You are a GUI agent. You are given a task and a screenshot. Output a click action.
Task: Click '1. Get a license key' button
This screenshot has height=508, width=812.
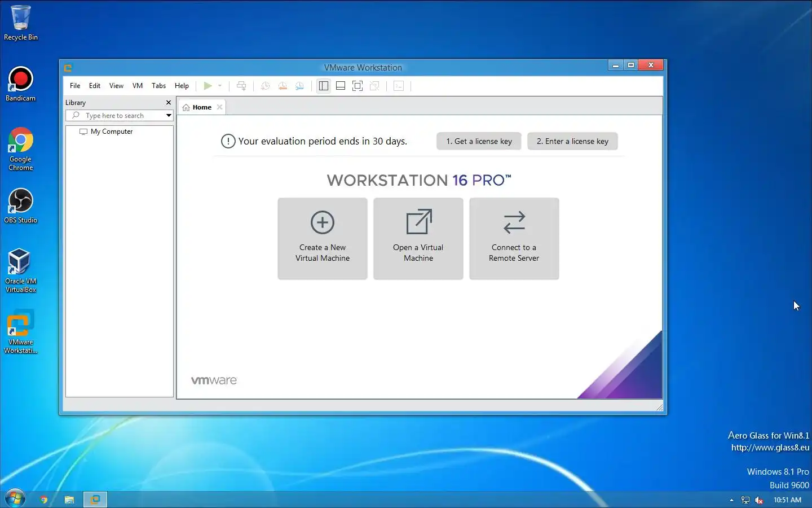click(479, 141)
